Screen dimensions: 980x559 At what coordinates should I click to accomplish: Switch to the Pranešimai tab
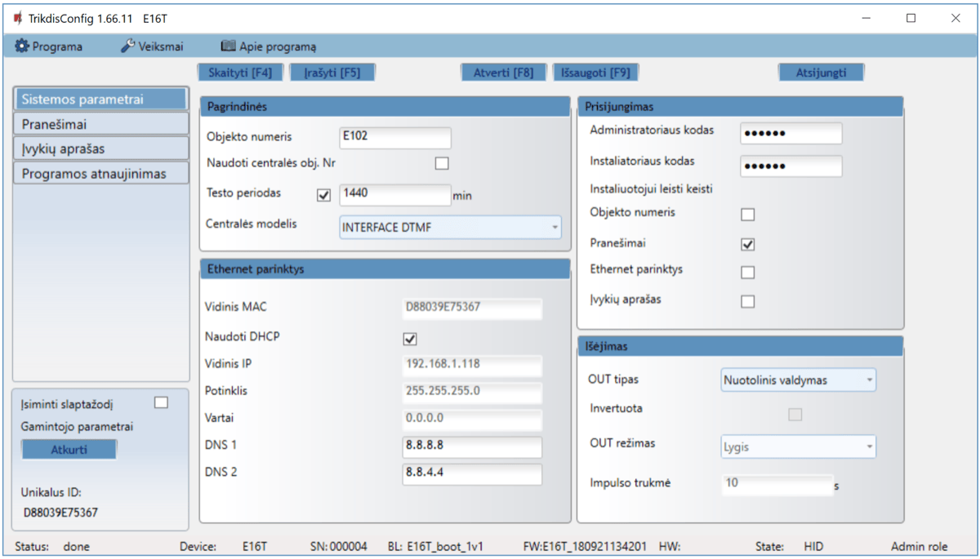coord(100,124)
